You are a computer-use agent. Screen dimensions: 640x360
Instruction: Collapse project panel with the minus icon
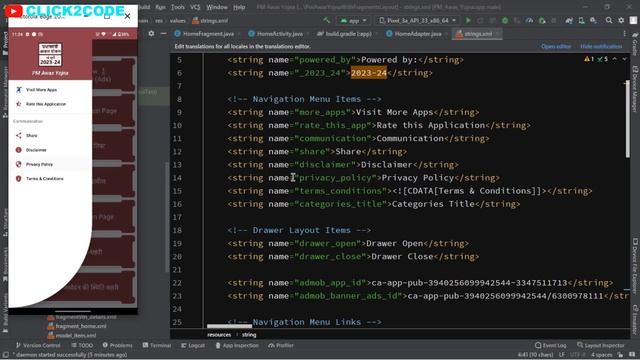click(x=163, y=33)
